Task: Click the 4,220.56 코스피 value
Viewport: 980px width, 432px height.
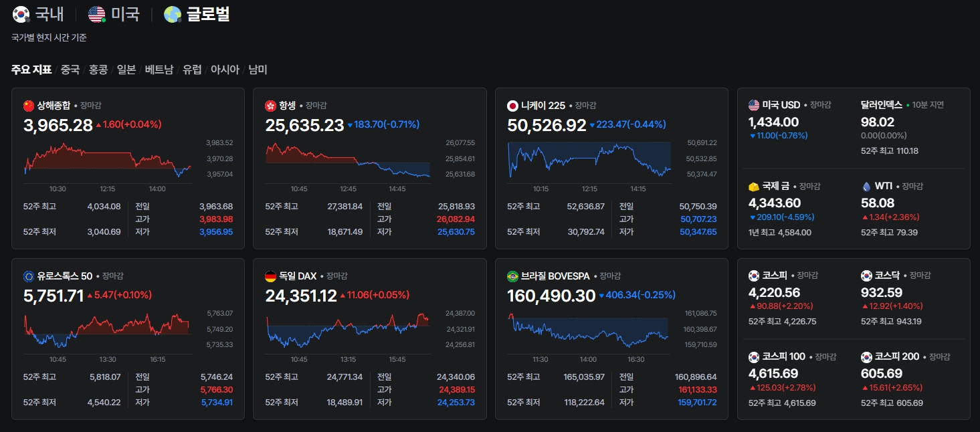Action: (x=775, y=292)
